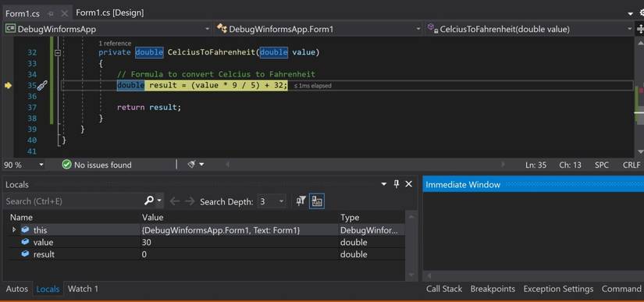Open Locals window options dropdown arrow
The height and width of the screenshot is (302, 644).
click(x=384, y=184)
